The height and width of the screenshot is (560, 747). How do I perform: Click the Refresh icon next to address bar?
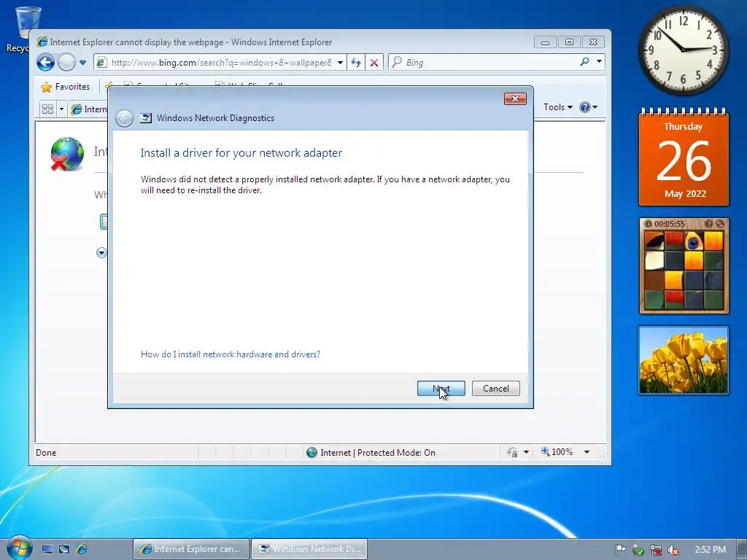pos(356,63)
